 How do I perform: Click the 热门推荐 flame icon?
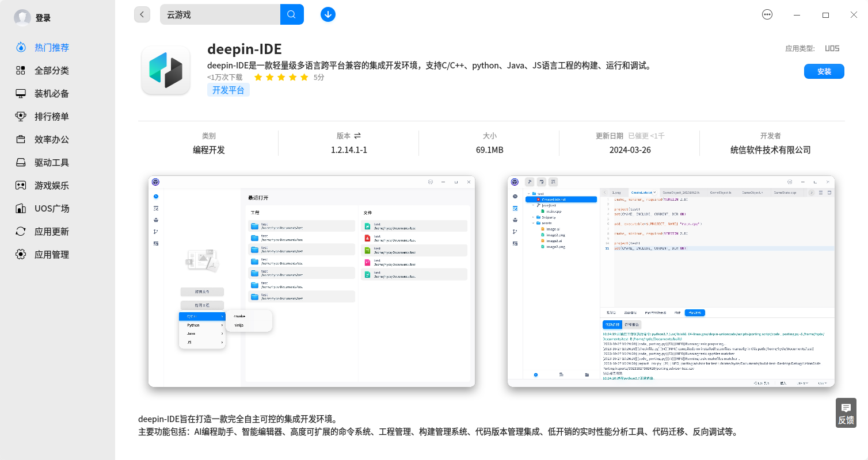click(21, 47)
